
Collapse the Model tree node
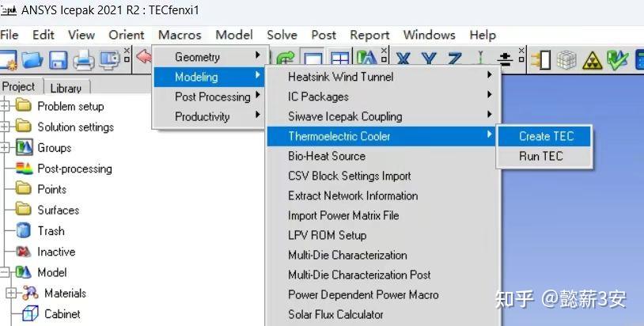coord(6,272)
